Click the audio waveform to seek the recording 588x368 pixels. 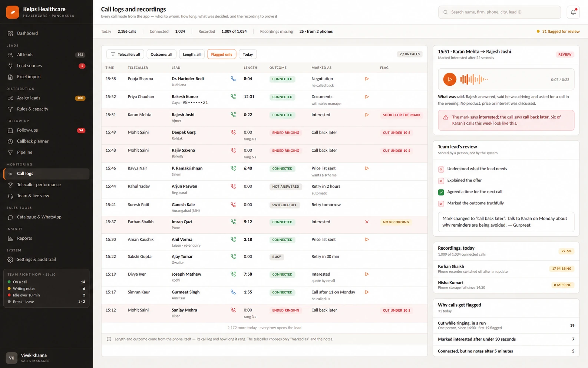pos(474,79)
